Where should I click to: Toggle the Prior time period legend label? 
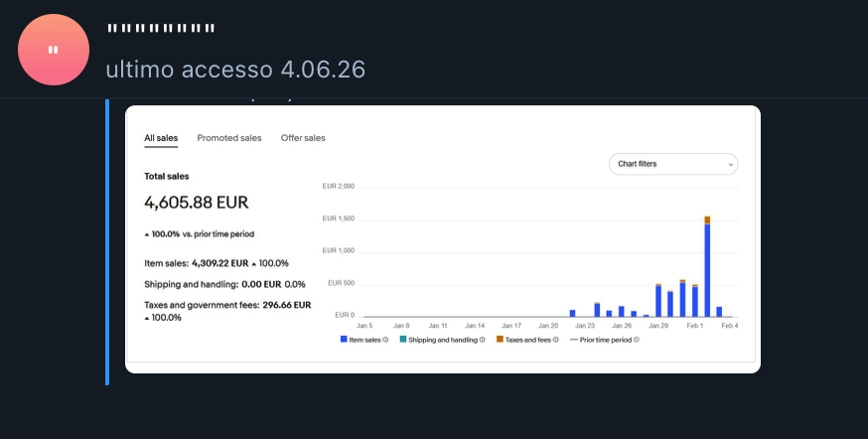606,340
